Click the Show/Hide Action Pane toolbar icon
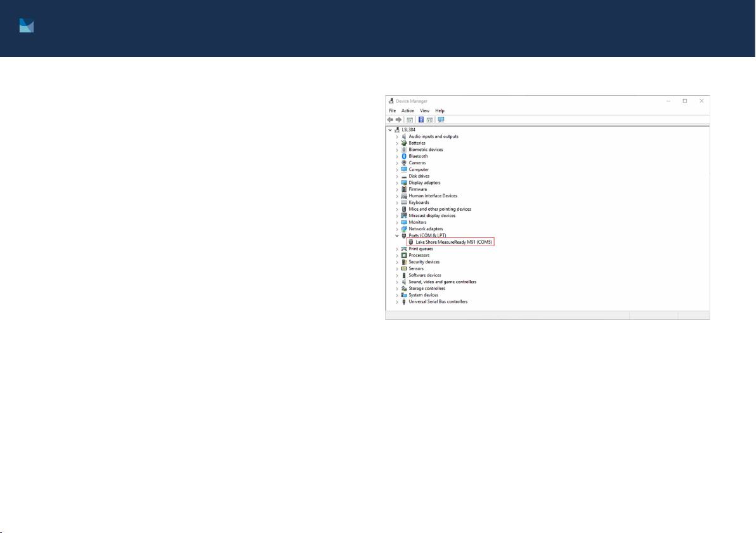 click(x=429, y=120)
